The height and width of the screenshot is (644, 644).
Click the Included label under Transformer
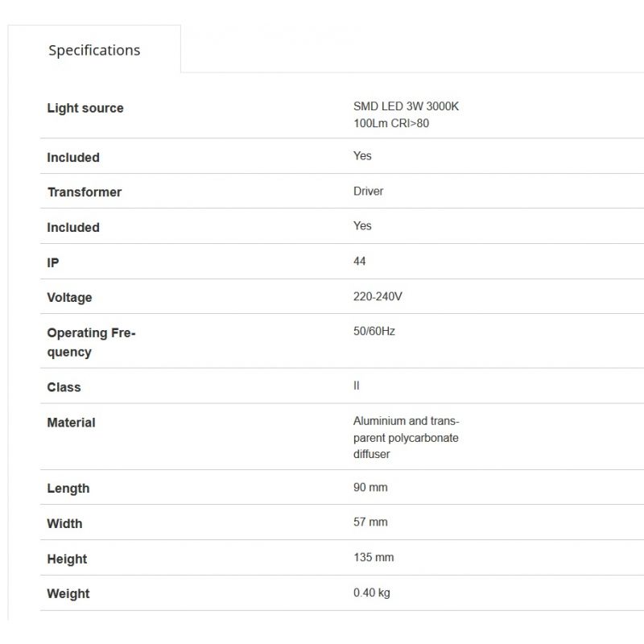click(x=73, y=228)
